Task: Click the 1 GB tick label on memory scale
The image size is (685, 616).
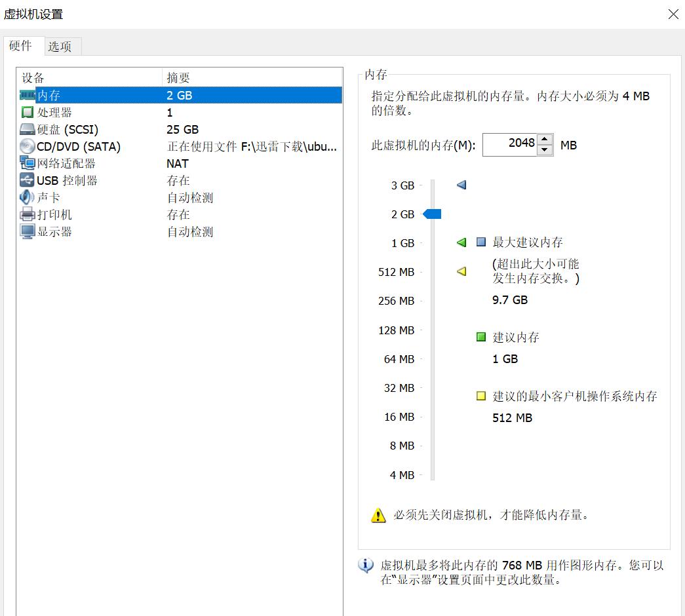Action: [402, 243]
